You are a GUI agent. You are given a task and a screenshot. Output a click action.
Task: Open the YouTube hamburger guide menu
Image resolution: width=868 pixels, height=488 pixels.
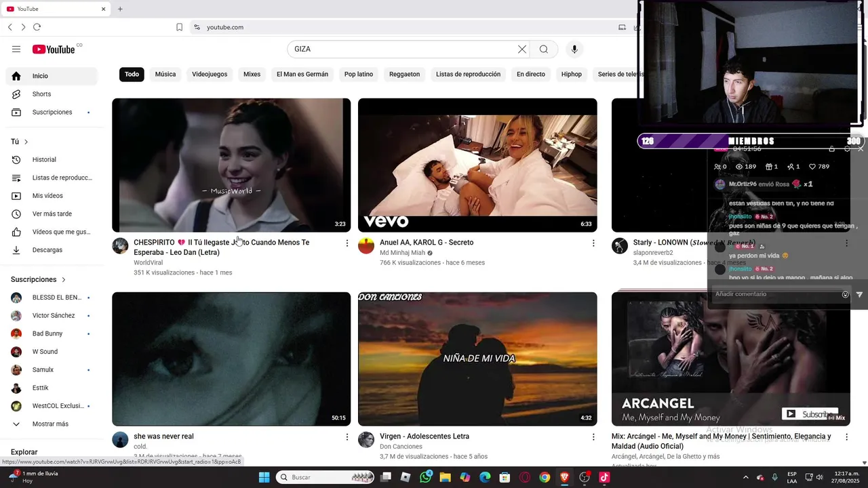[16, 49]
